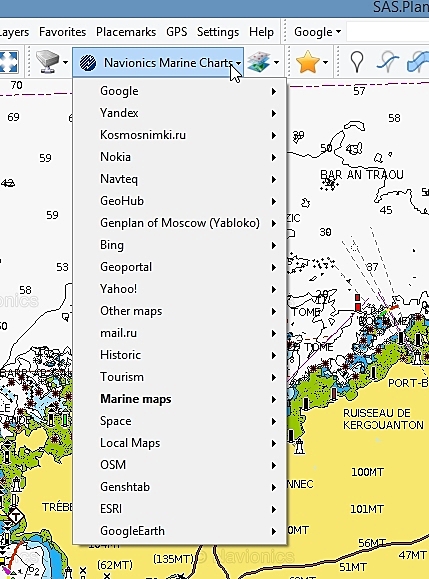Viewport: 429px width, 579px height.
Task: Select the add polygon tool icon
Action: pos(418,62)
